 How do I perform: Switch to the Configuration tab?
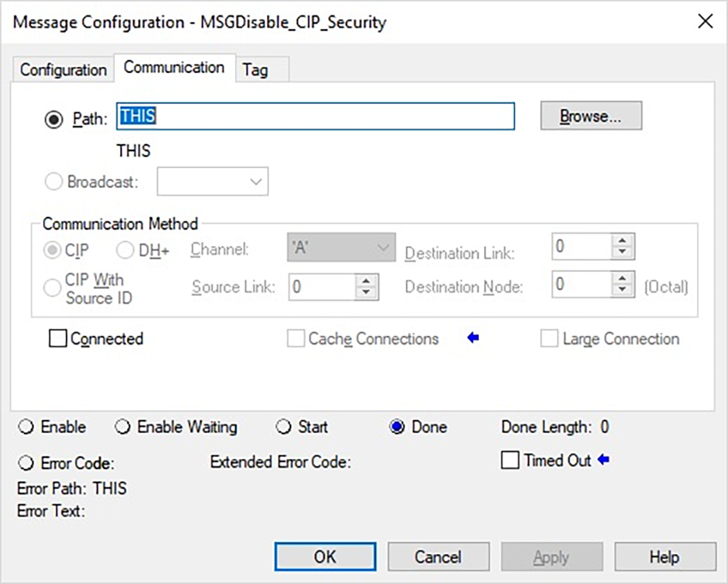(x=62, y=69)
